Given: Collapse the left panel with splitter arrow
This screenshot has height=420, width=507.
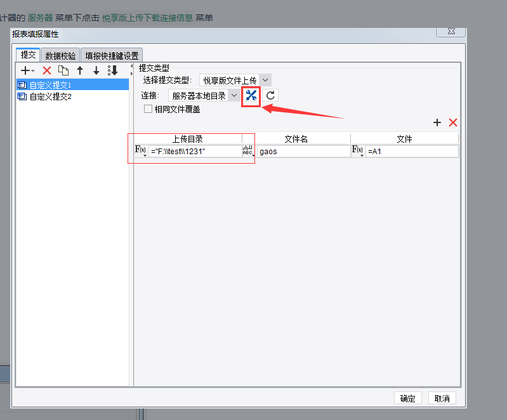Looking at the screenshot, I should (x=131, y=66).
